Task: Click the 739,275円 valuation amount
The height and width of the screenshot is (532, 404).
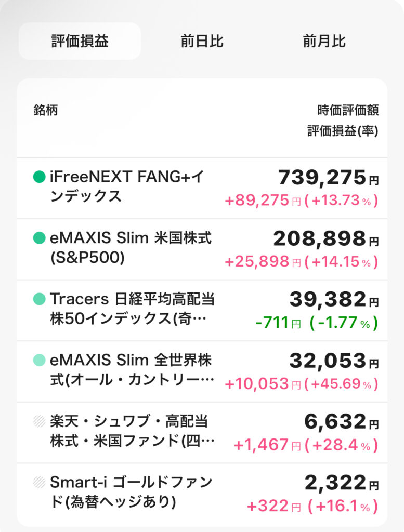Action: (x=328, y=178)
